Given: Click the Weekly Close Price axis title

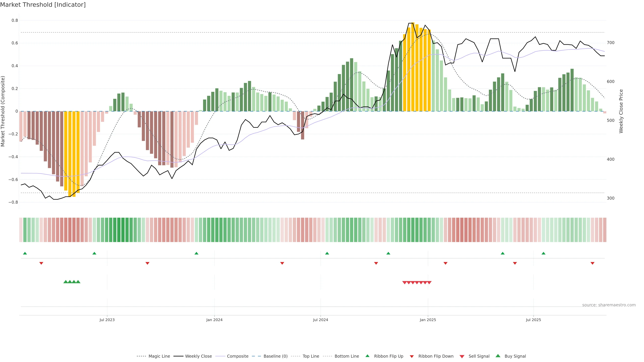Looking at the screenshot, I should pyautogui.click(x=621, y=111).
